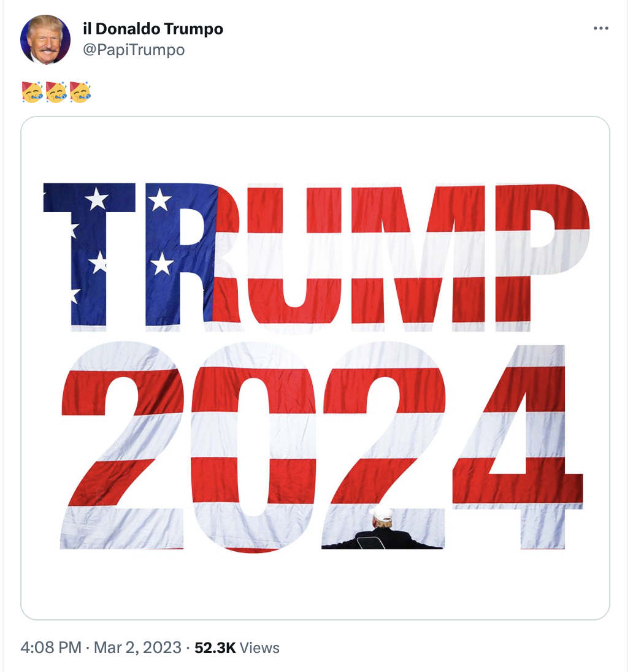The width and height of the screenshot is (633, 672).
Task: Click the letter U in TRUMP
Action: click(294, 259)
